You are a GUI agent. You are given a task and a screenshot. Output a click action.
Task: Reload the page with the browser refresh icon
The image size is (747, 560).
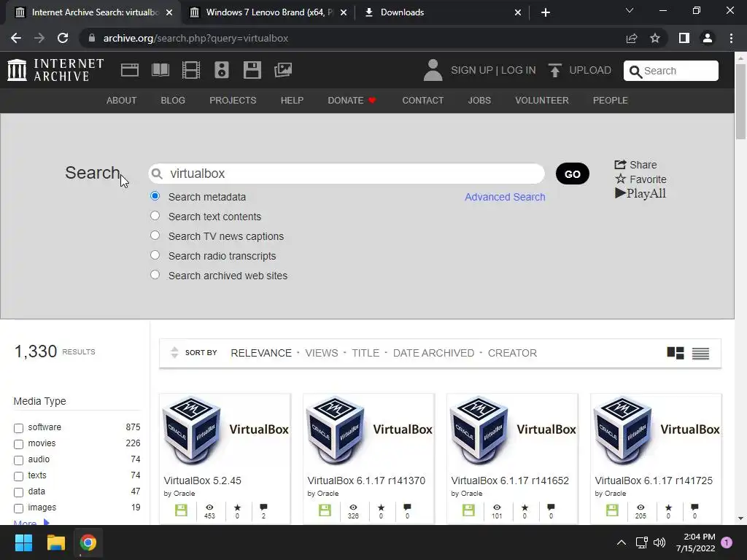pyautogui.click(x=63, y=38)
